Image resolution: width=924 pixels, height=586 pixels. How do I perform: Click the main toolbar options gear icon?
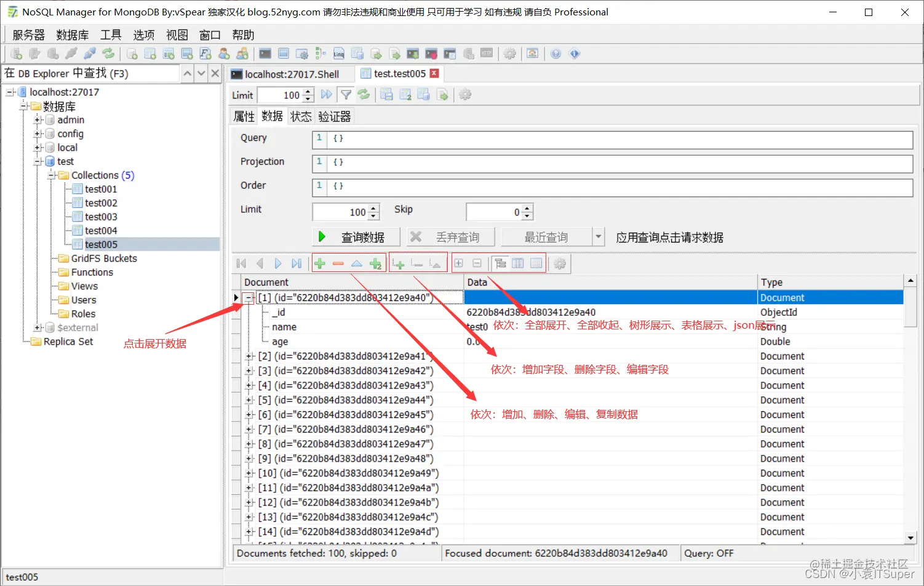point(510,54)
